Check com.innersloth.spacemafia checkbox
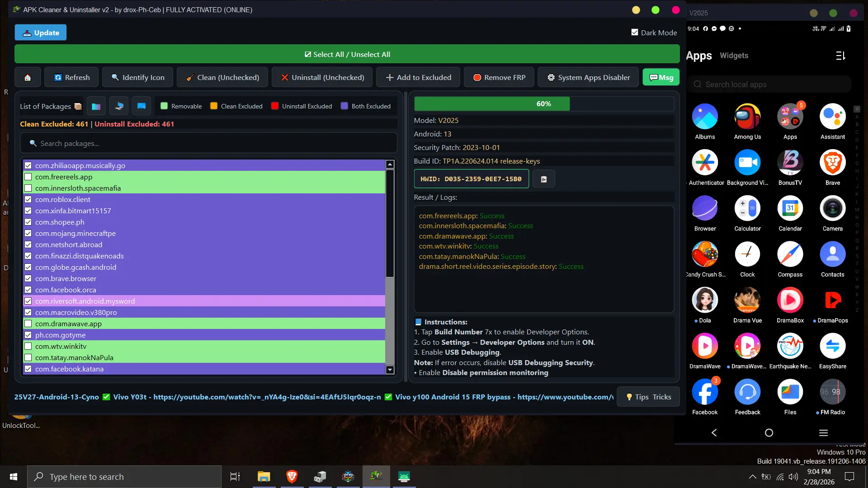Screen dimensions: 868x488 (28, 188)
